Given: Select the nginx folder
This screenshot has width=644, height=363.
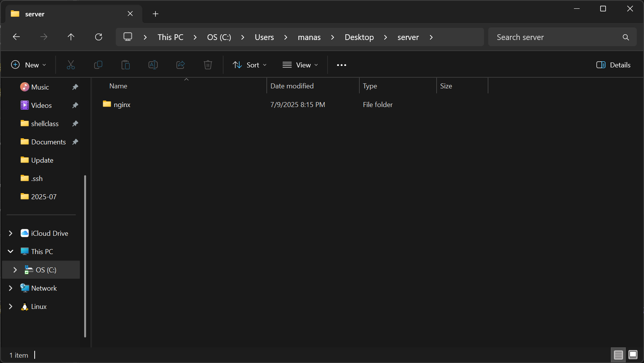Looking at the screenshot, I should point(122,105).
